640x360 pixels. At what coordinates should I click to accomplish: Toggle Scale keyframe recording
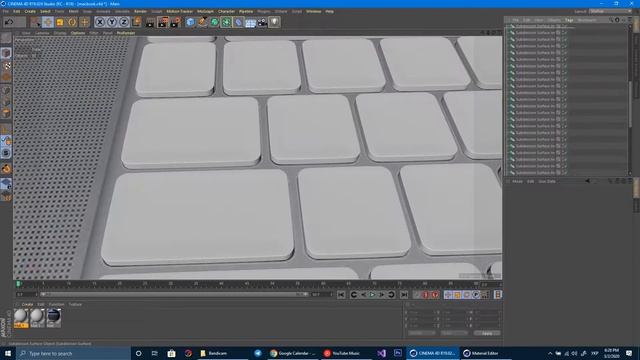(458, 295)
